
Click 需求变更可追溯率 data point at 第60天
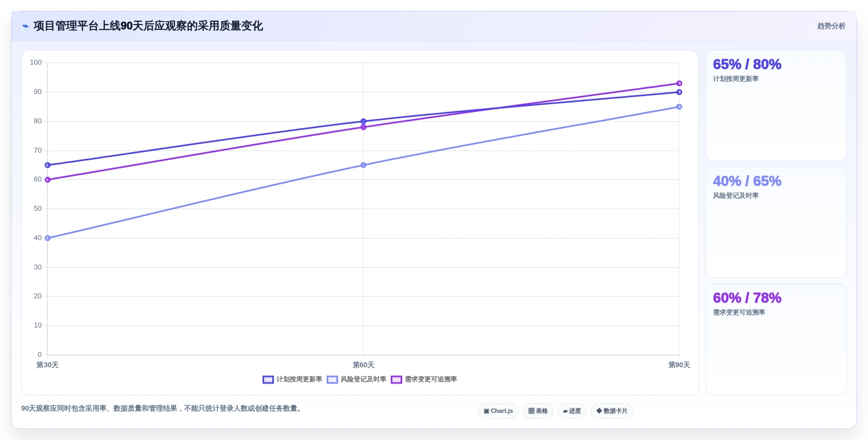[364, 127]
